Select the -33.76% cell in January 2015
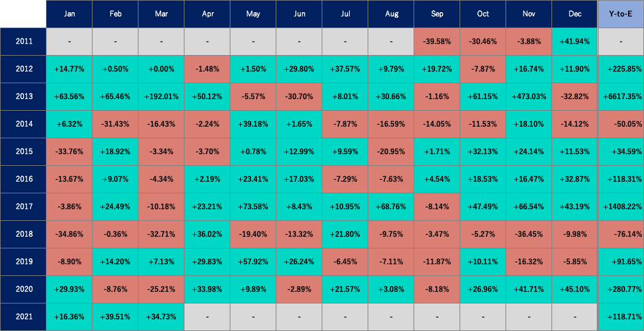The height and width of the screenshot is (331, 644). 69,152
